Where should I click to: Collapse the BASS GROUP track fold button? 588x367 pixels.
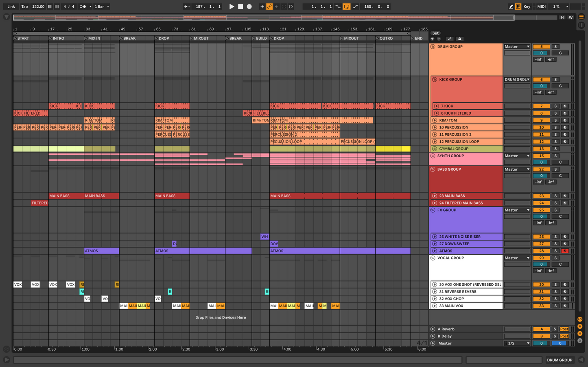tap(433, 169)
